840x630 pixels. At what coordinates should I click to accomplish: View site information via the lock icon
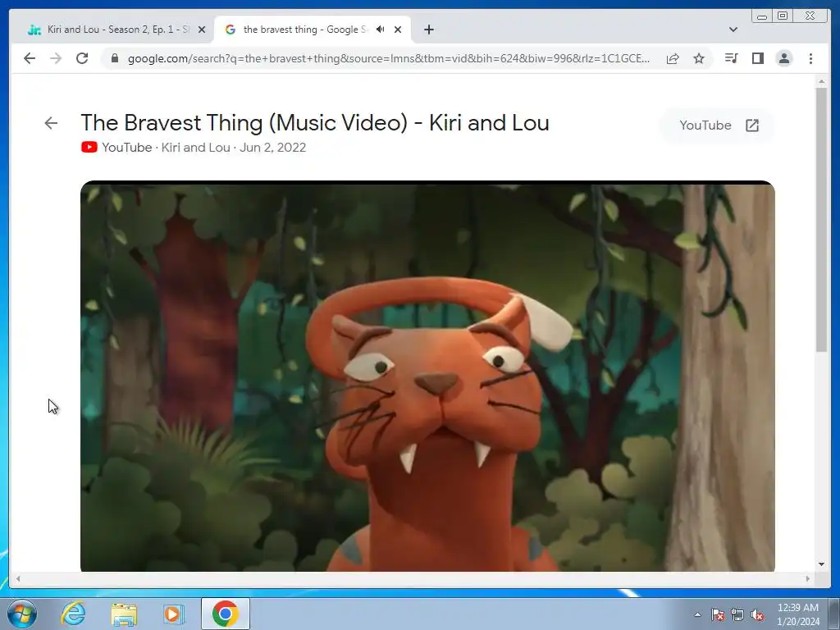[x=115, y=58]
